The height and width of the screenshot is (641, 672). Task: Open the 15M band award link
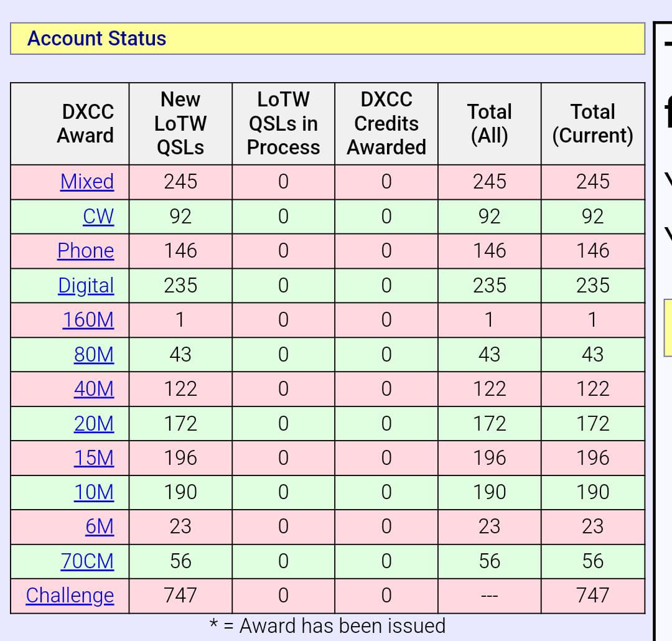click(x=94, y=459)
